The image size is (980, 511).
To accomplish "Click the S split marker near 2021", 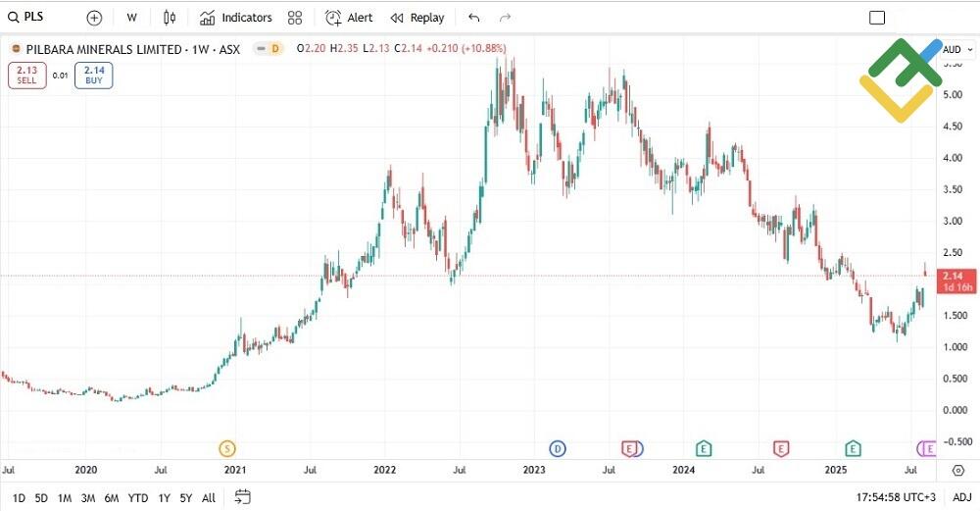I will pyautogui.click(x=227, y=448).
